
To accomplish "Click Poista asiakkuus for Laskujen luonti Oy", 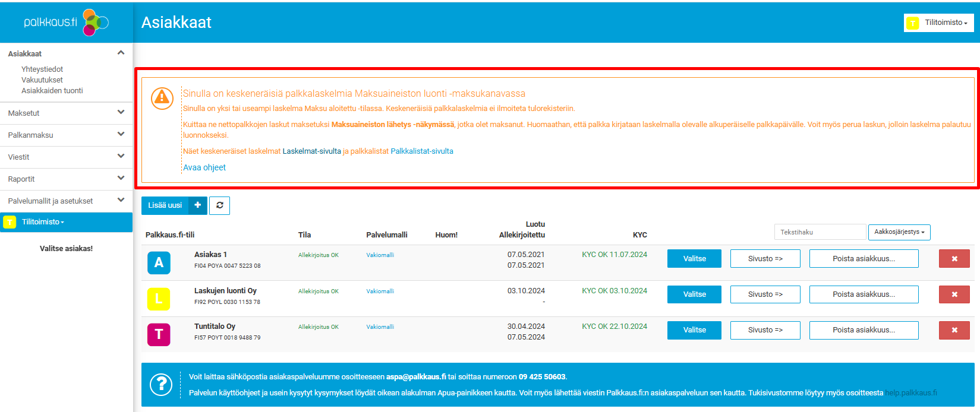I will point(864,294).
